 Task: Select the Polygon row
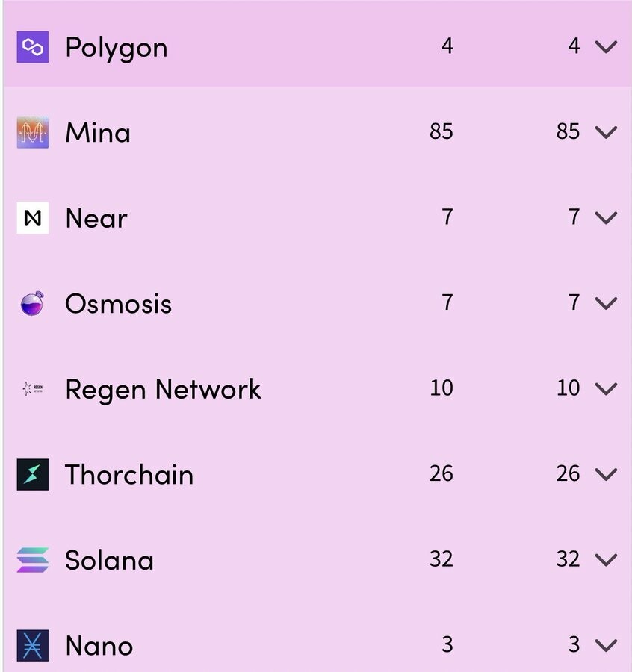299,46
